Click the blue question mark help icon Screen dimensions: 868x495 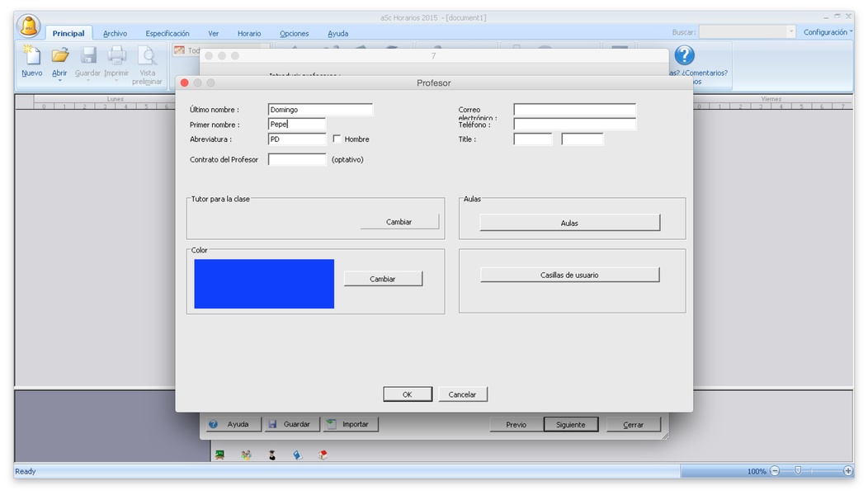pos(684,55)
